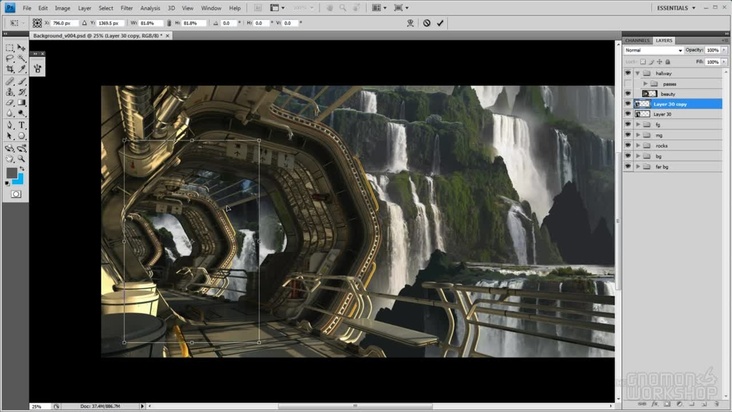Expand the bg group
This screenshot has width=732, height=412.
coord(638,156)
